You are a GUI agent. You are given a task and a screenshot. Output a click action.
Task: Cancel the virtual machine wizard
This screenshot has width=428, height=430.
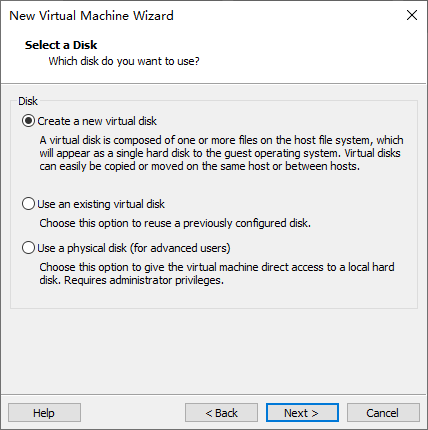[x=383, y=413]
